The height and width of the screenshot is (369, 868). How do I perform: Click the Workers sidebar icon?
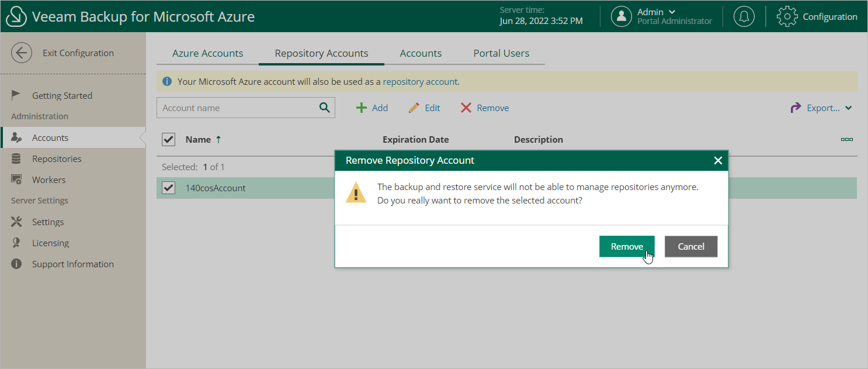click(16, 180)
